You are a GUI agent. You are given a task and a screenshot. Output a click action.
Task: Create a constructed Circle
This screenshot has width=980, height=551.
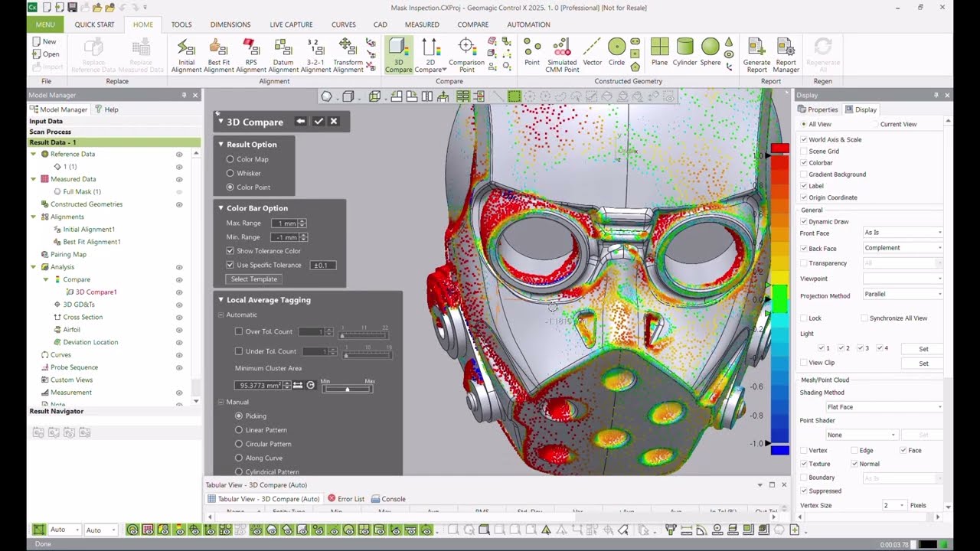pyautogui.click(x=616, y=52)
